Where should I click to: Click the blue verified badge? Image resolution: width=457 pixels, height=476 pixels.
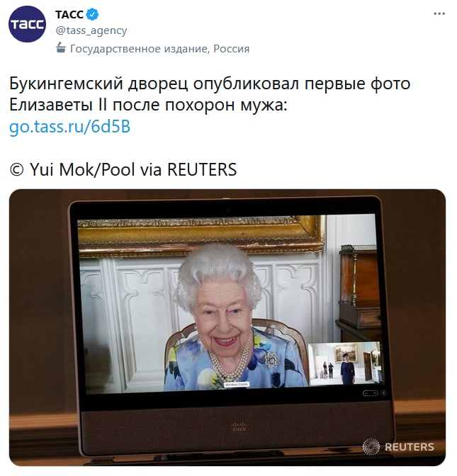click(92, 14)
